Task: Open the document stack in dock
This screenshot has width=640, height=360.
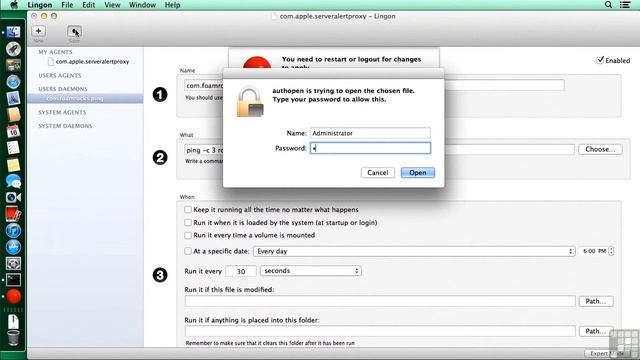Action: [13, 321]
